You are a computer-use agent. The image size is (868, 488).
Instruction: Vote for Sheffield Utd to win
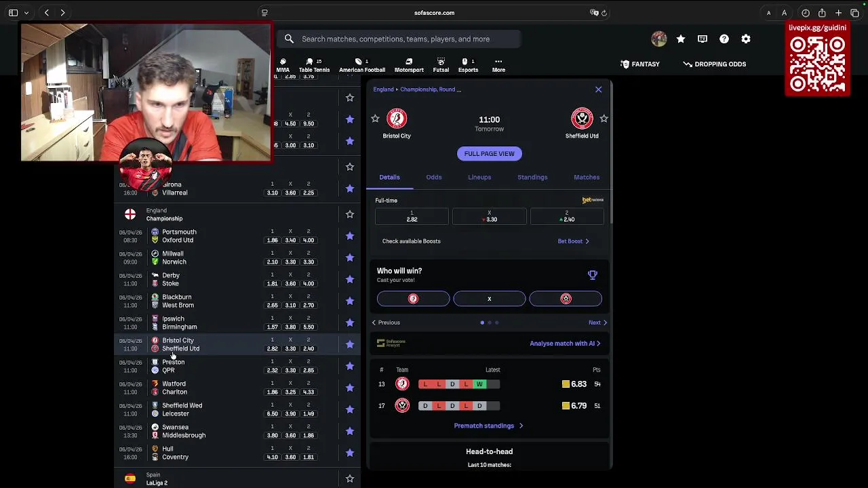(x=566, y=299)
